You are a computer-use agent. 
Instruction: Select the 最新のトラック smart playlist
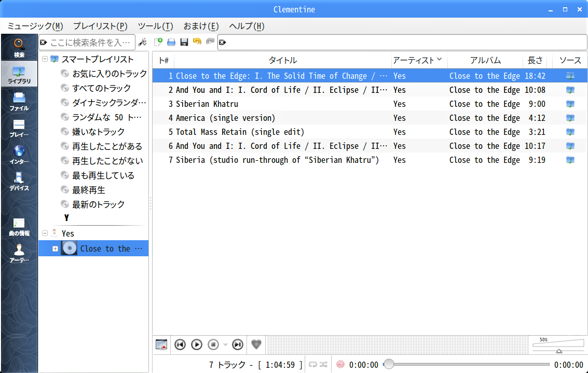(98, 204)
